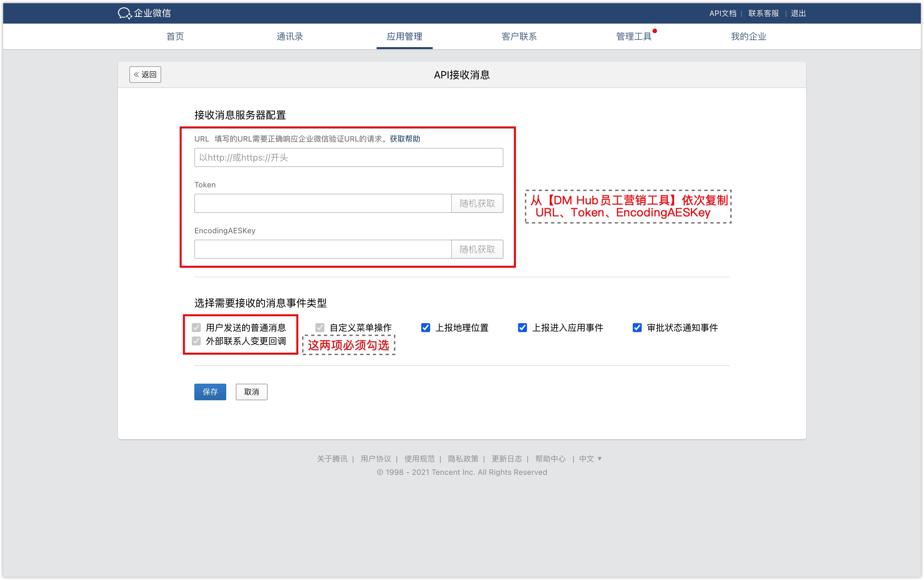Focus the URL input field
924x580 pixels.
(349, 157)
